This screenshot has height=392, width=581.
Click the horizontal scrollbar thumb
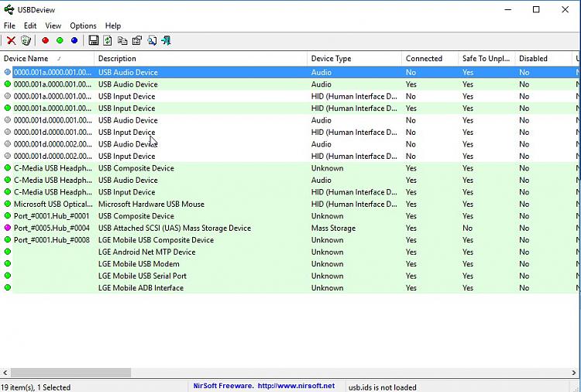70,373
